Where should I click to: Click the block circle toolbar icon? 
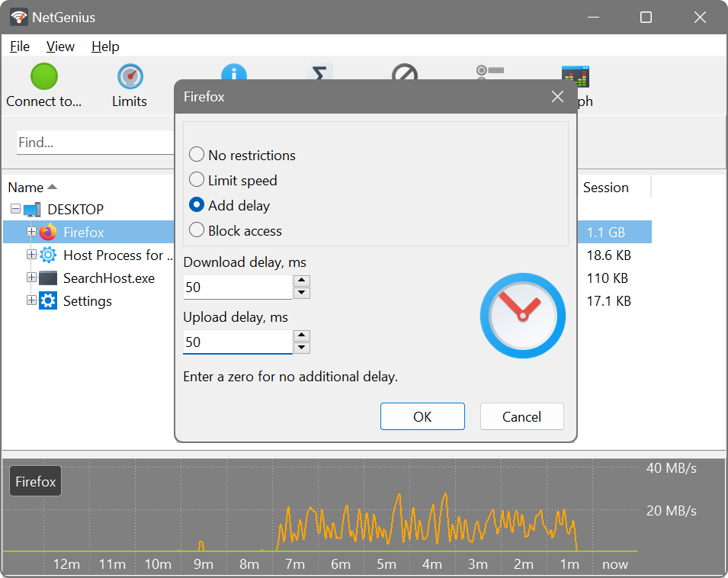click(404, 72)
